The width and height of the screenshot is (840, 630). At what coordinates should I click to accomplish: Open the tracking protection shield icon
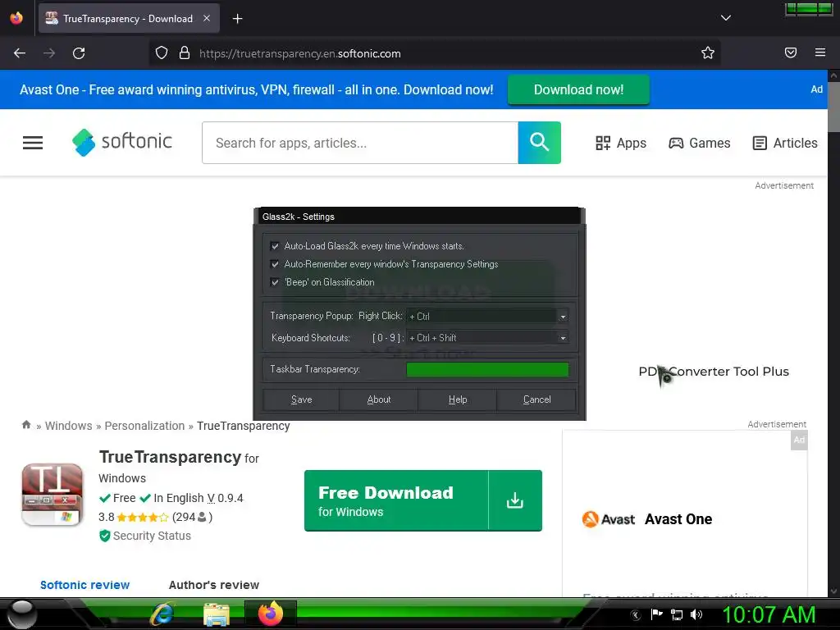[x=162, y=53]
